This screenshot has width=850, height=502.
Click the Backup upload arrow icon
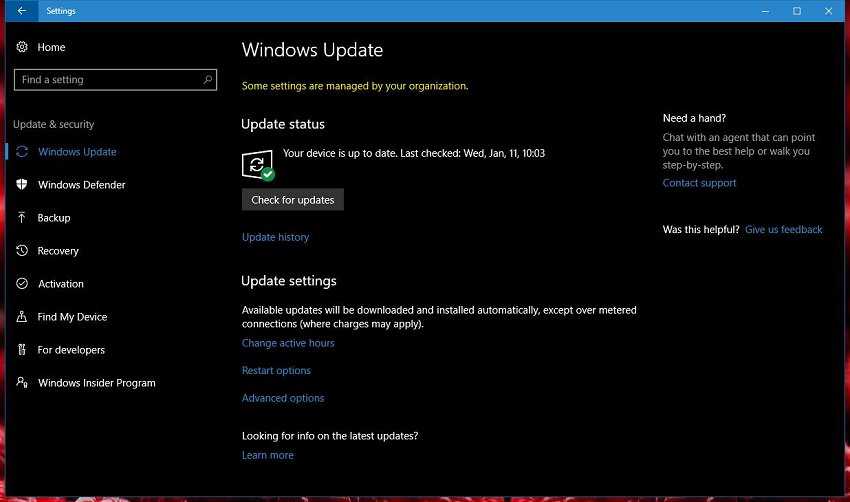[22, 218]
